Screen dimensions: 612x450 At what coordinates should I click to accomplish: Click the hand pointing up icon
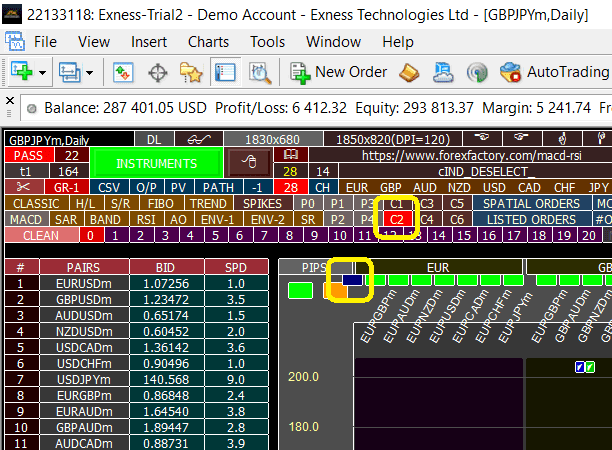562,138
